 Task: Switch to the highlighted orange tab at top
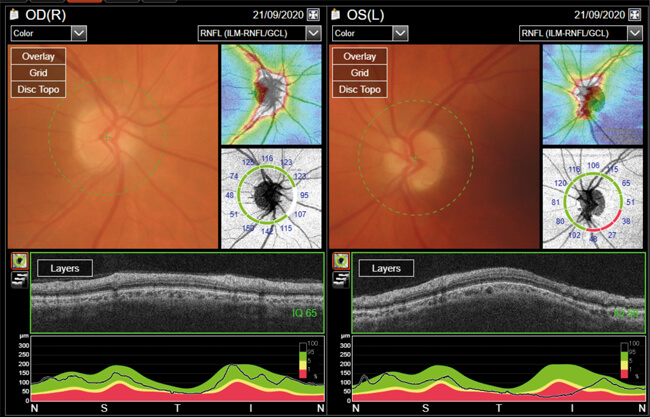(86, 2)
